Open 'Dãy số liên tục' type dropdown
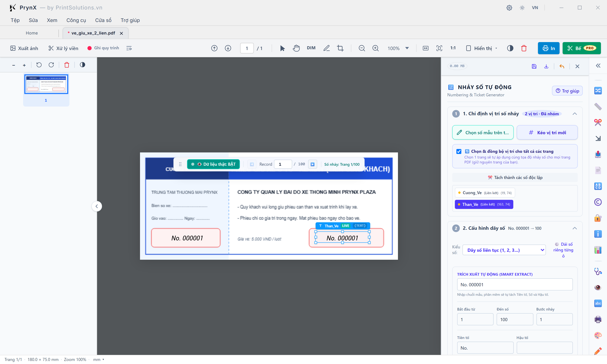 (x=504, y=250)
